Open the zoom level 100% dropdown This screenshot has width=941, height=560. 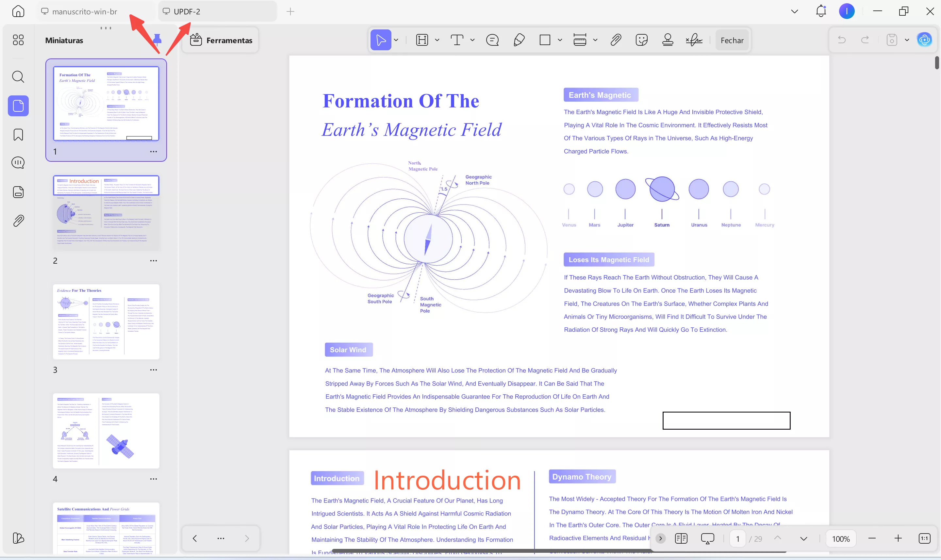point(841,539)
